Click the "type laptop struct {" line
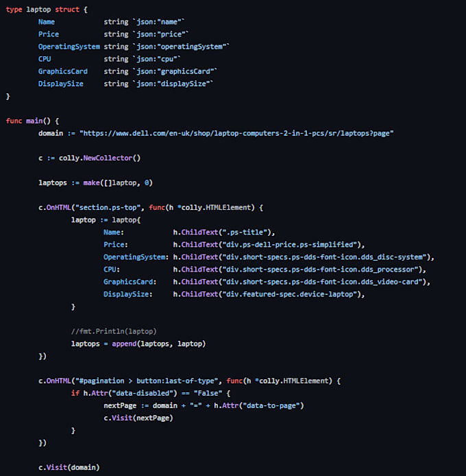This screenshot has height=476, width=466. 47,10
